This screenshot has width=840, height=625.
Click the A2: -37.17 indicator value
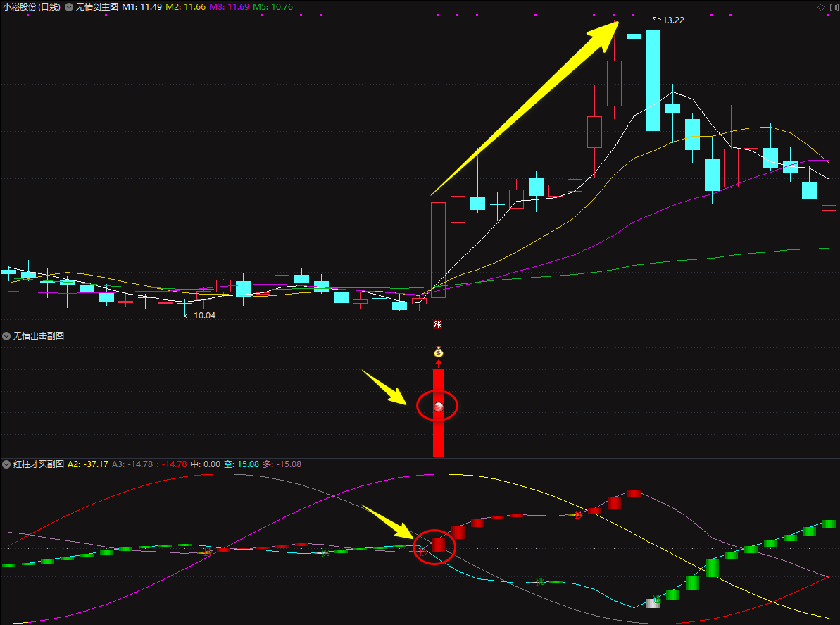click(x=88, y=464)
